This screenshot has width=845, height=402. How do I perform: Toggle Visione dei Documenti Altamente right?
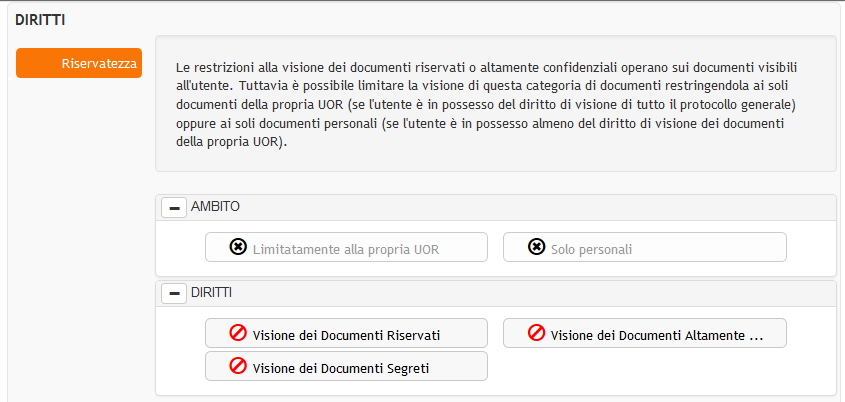[644, 334]
